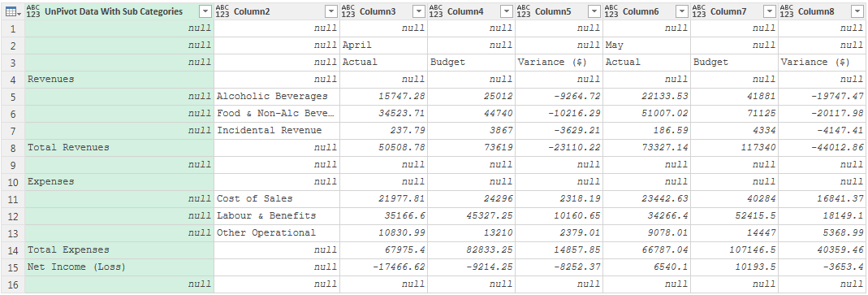
Task: Click ABC123 data type icon for Column5
Action: click(524, 11)
